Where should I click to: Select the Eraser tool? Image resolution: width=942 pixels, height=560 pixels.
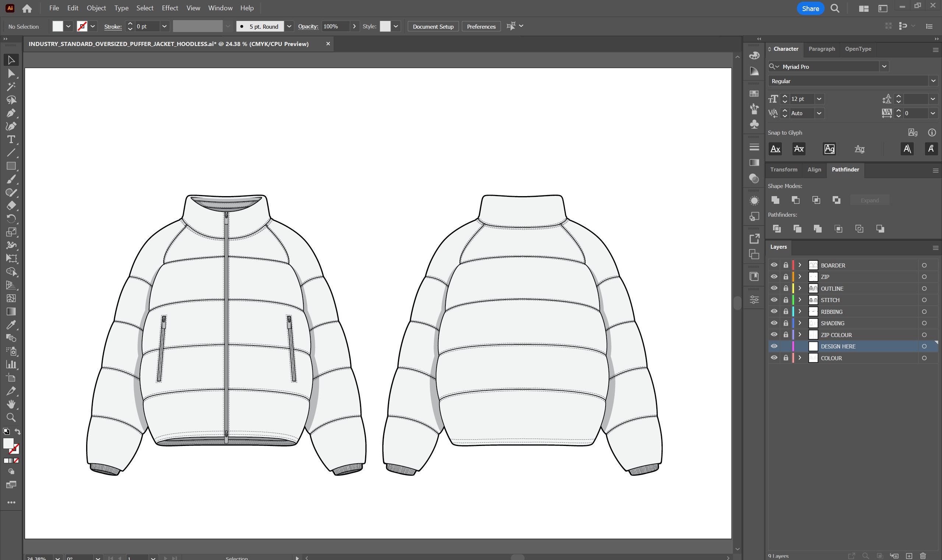11,206
